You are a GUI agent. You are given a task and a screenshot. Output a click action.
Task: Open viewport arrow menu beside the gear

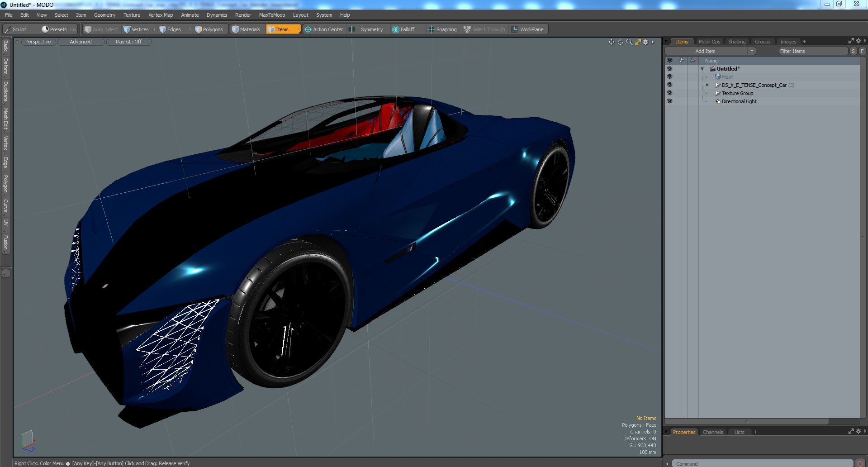pyautogui.click(x=653, y=42)
